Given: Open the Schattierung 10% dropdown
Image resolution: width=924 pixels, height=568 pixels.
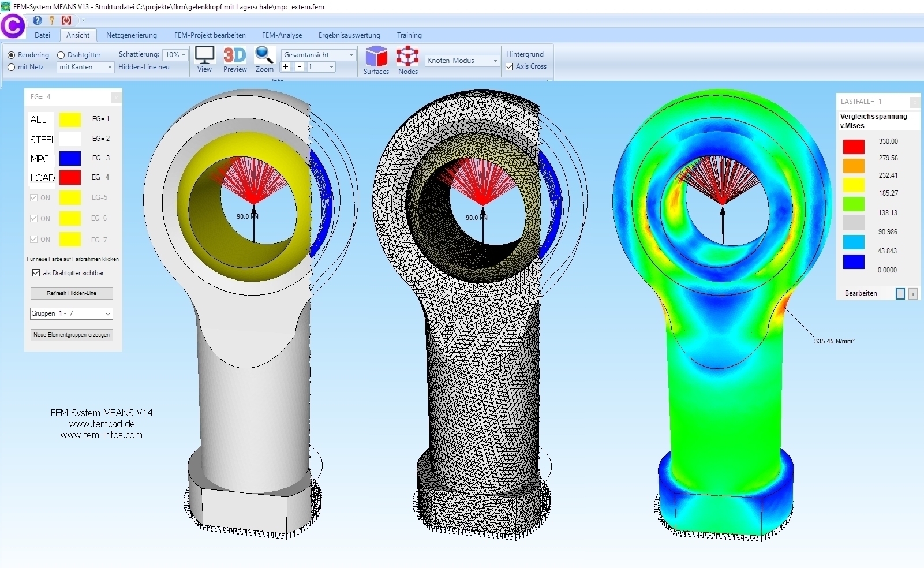Looking at the screenshot, I should (175, 55).
